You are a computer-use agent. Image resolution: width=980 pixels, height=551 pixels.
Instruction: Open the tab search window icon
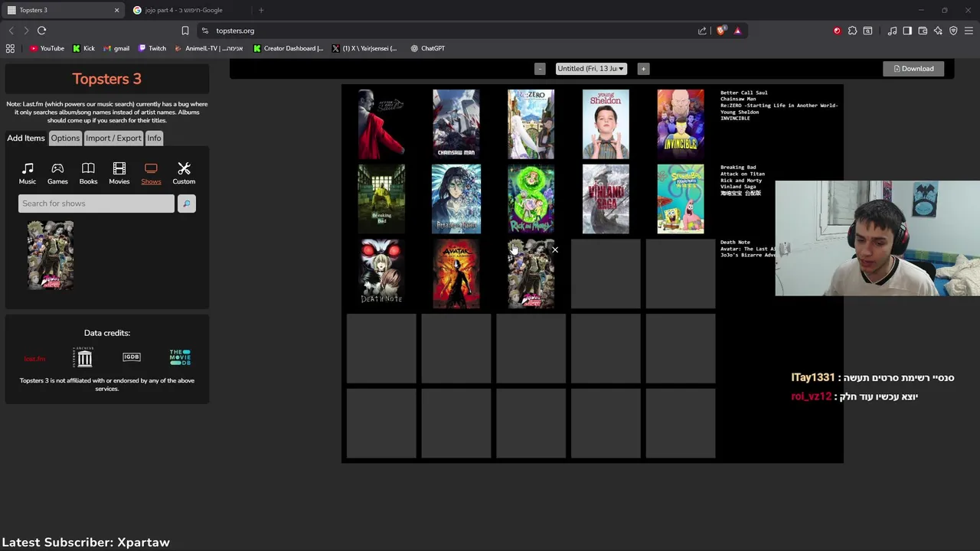867,31
